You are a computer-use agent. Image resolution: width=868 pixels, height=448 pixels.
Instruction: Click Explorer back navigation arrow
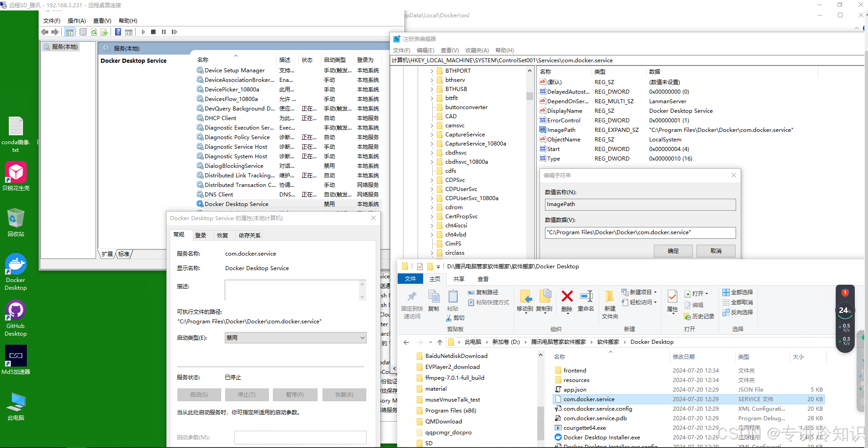pyautogui.click(x=406, y=342)
